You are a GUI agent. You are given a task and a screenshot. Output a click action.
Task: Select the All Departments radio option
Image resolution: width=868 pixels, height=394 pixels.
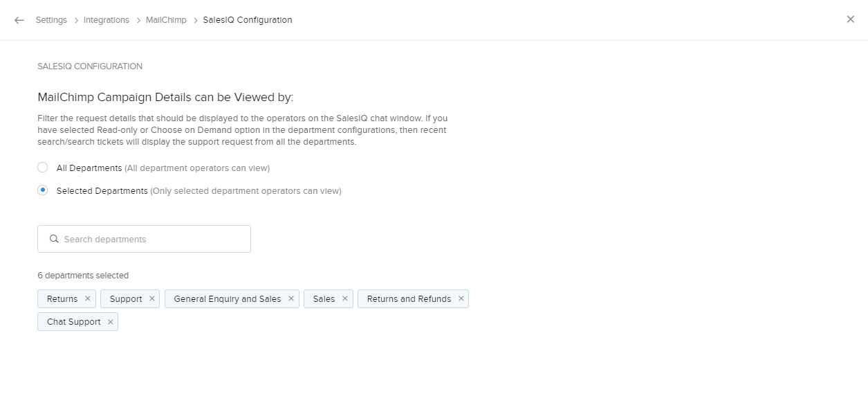pyautogui.click(x=43, y=168)
